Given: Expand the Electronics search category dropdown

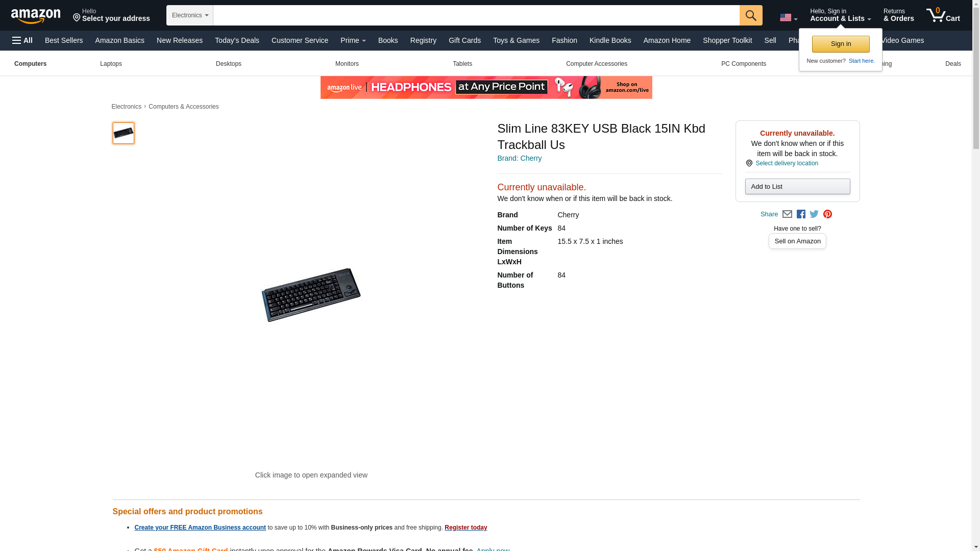Looking at the screenshot, I should point(189,15).
